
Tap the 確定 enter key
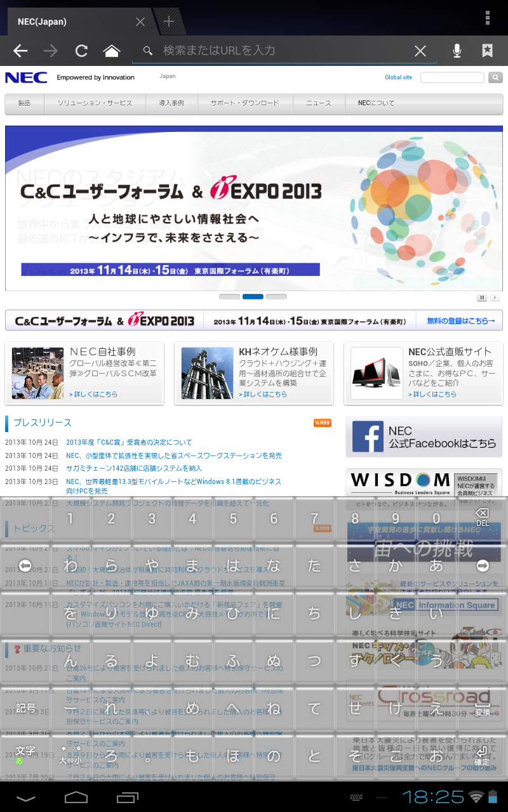click(x=483, y=755)
